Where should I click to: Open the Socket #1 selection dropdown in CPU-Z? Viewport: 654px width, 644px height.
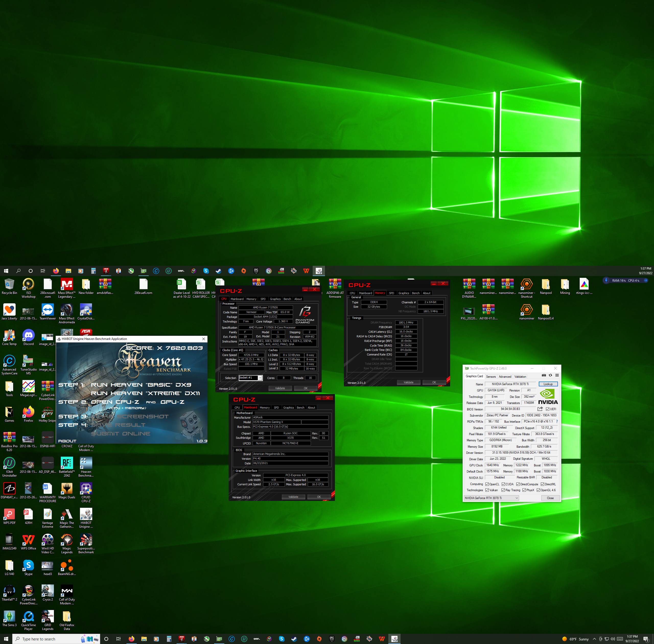point(251,378)
